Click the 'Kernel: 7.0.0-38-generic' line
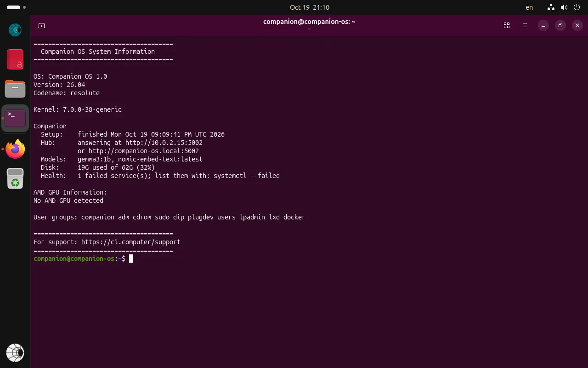The image size is (588, 368). (78, 109)
